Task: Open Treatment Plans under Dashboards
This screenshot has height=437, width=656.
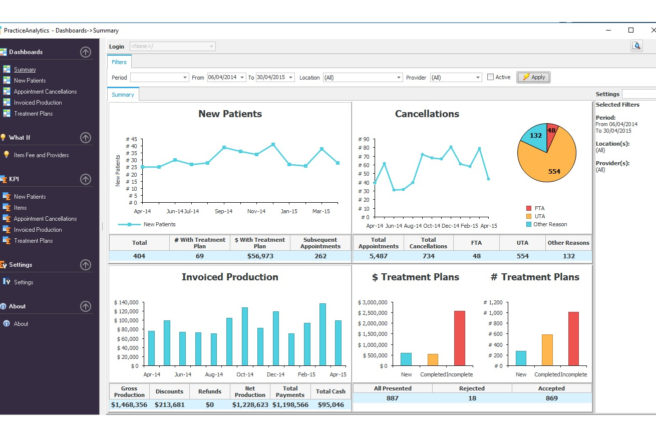Action: 33,113
